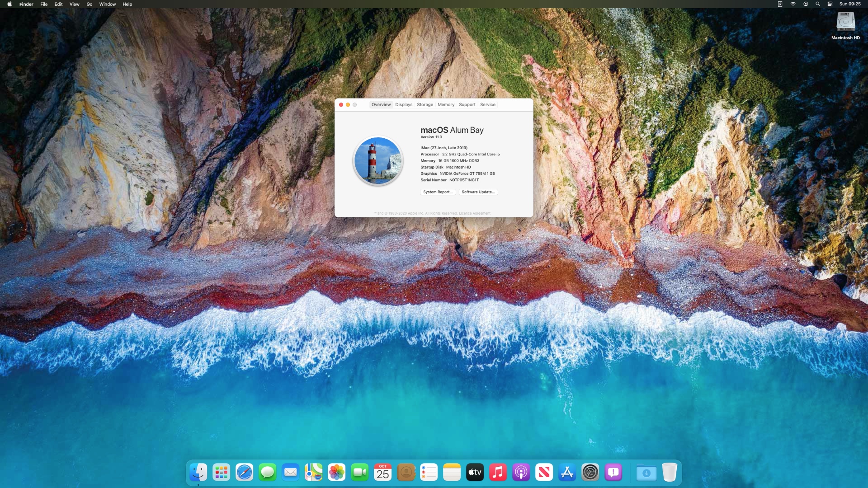Select the Overview tab
The image size is (868, 488).
pyautogui.click(x=381, y=104)
